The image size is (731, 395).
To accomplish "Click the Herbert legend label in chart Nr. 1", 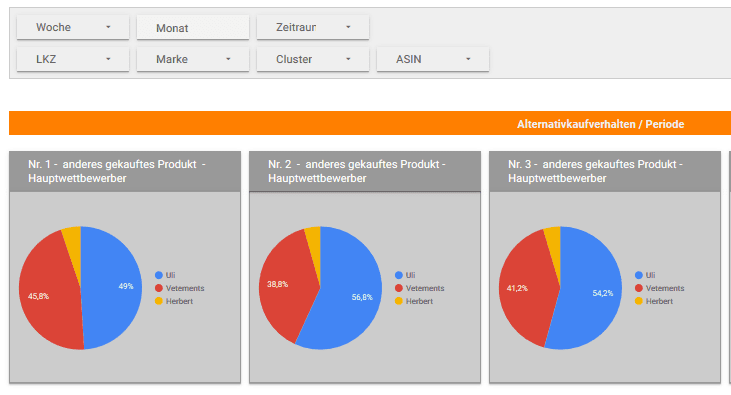I will [179, 301].
